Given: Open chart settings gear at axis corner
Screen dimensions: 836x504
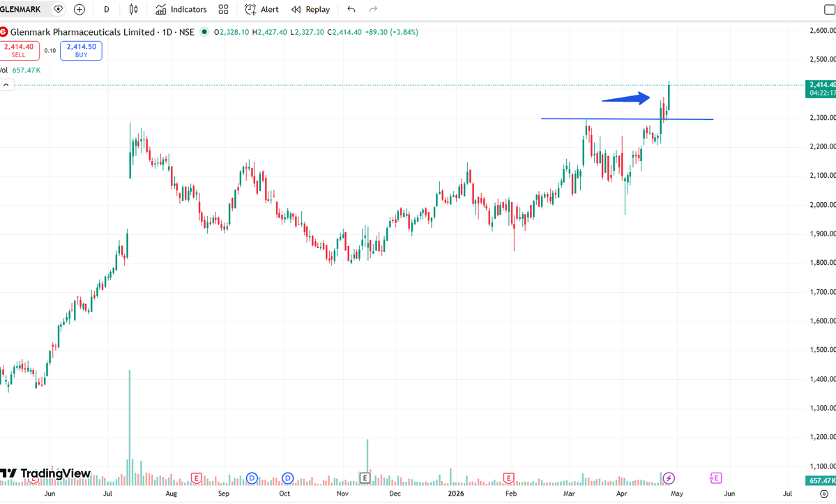Looking at the screenshot, I should (x=823, y=494).
